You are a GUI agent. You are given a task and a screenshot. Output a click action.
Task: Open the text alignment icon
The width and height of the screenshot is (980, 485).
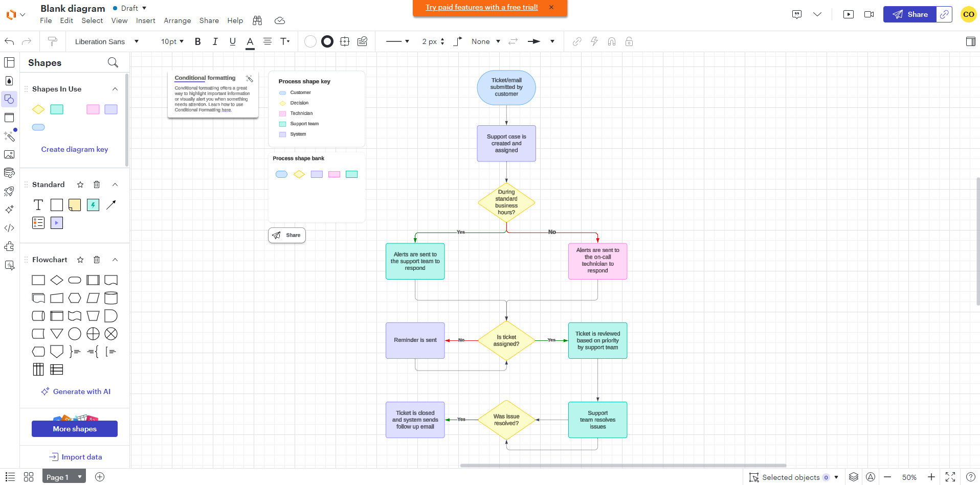(267, 41)
